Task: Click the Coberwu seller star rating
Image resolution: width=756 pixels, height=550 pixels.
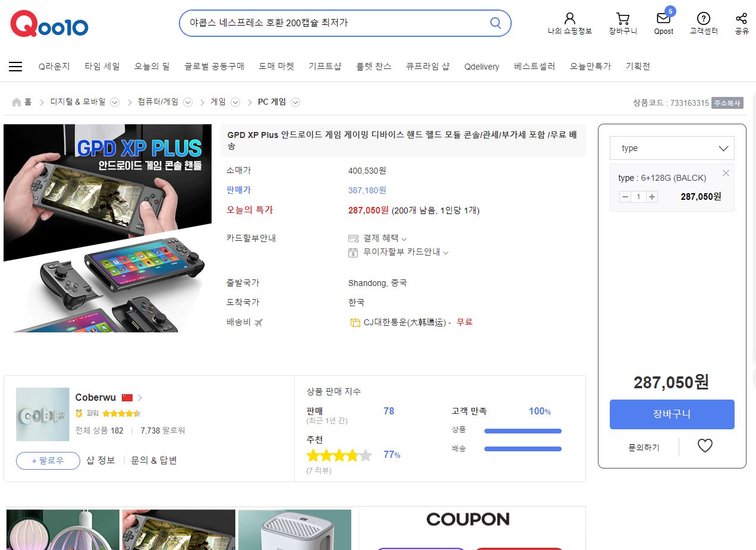Action: point(121,413)
